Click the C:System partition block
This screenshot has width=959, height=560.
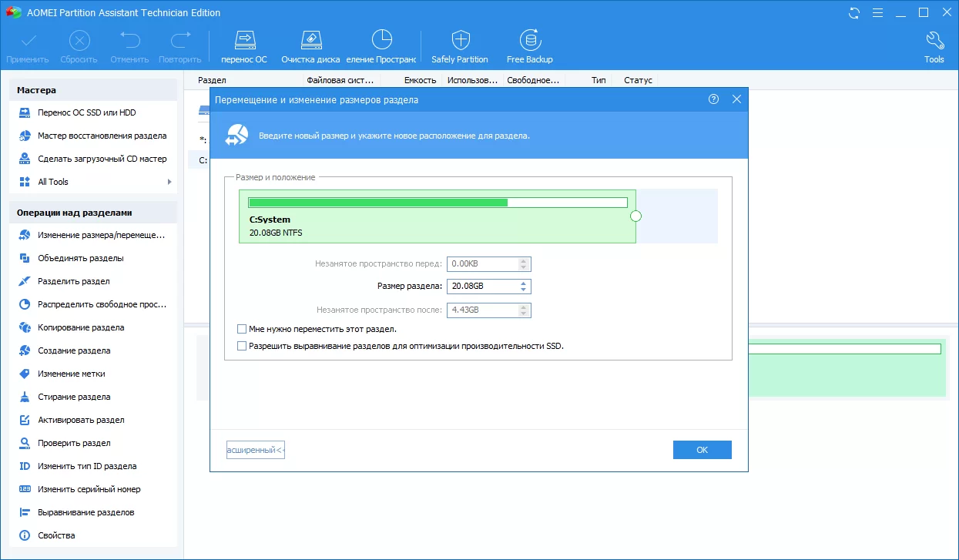[438, 216]
